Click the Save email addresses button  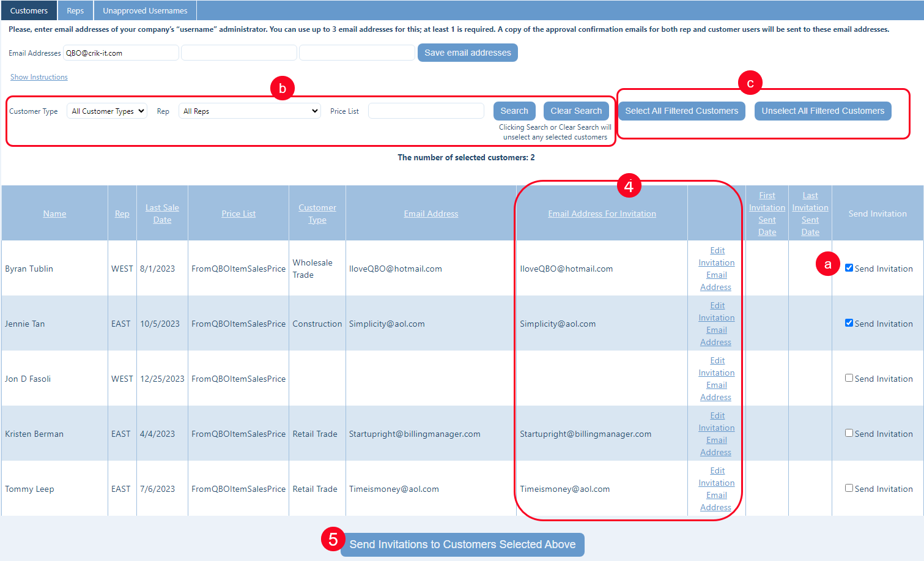pos(467,53)
